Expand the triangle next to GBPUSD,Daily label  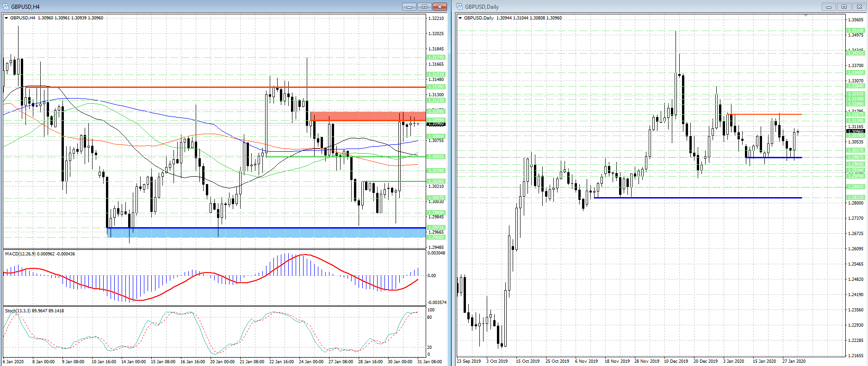pyautogui.click(x=460, y=18)
